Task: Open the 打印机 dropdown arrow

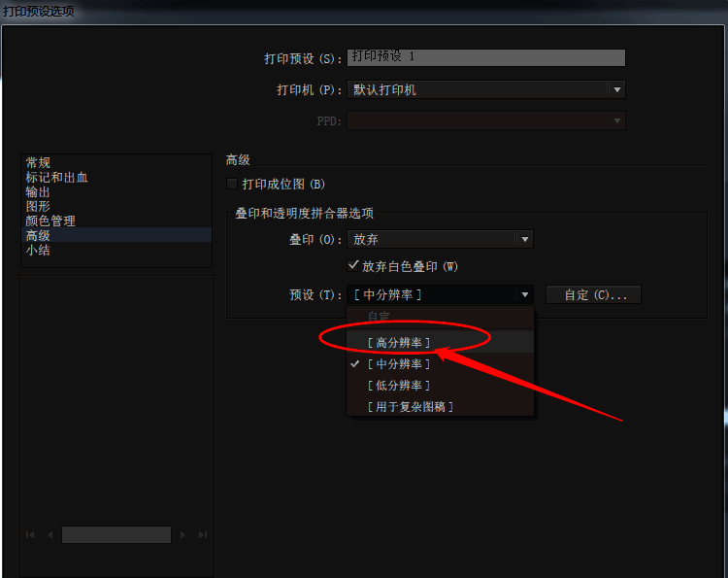Action: pos(617,89)
